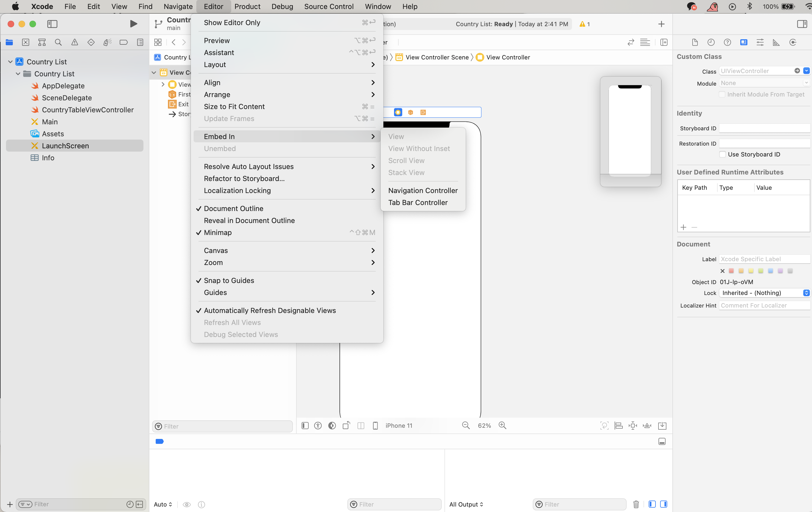Select the blue label color swatch

click(770, 271)
